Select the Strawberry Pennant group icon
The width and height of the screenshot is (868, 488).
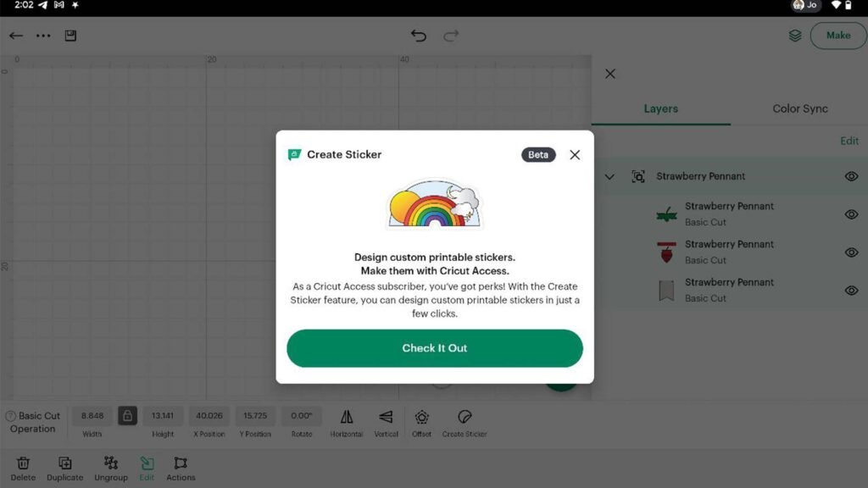pos(638,176)
